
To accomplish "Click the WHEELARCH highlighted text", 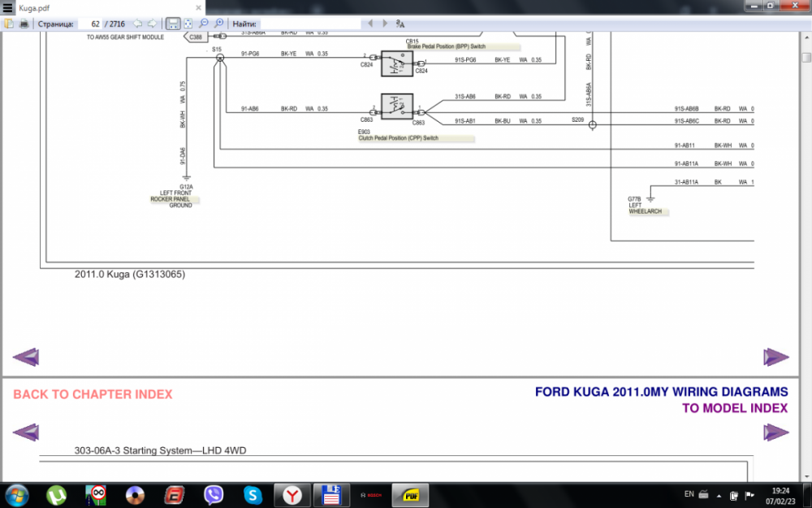I will point(645,211).
